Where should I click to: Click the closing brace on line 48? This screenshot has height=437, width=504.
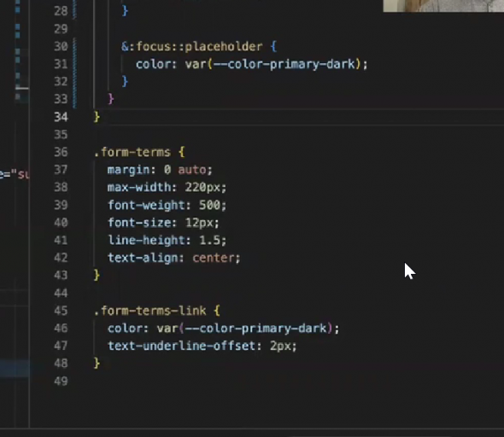97,364
